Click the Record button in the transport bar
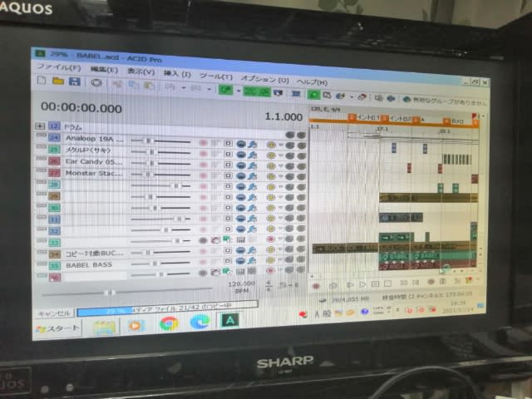The width and height of the screenshot is (532, 399). pyautogui.click(x=316, y=286)
